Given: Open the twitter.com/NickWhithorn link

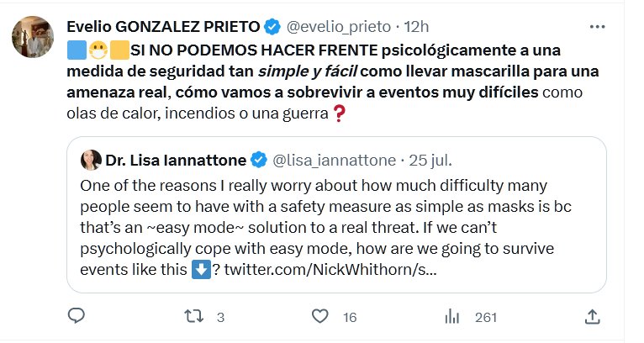Looking at the screenshot, I should (x=325, y=272).
